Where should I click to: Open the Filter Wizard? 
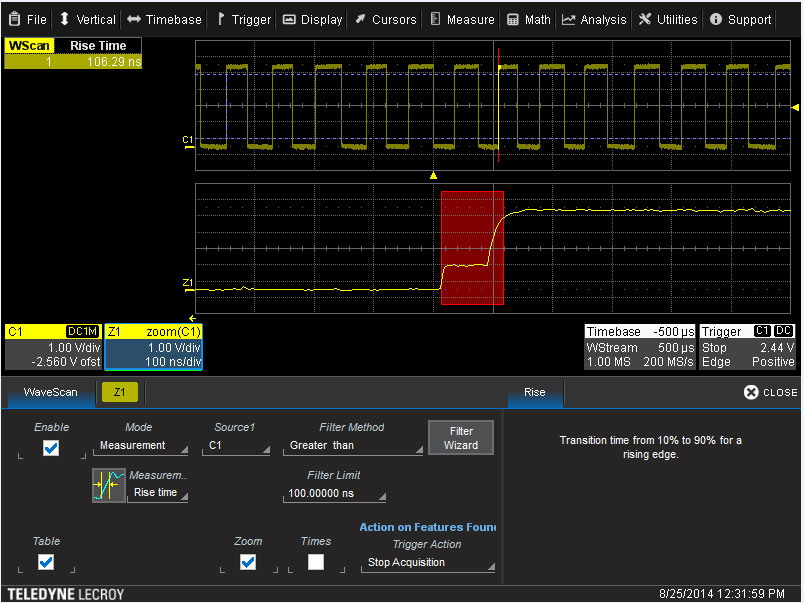pos(460,437)
